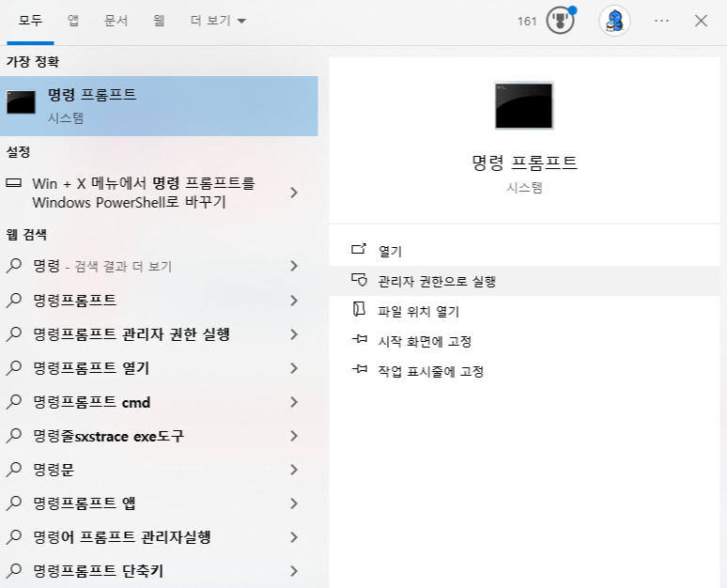Viewport: 727px width, 588px height.
Task: Expand the Win + X setting arrow
Action: click(x=294, y=193)
